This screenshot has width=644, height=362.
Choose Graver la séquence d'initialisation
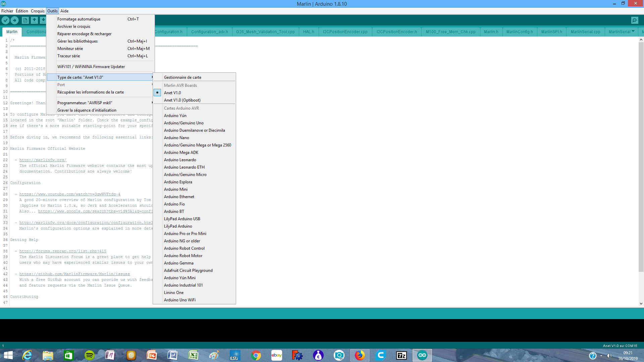tap(101, 110)
